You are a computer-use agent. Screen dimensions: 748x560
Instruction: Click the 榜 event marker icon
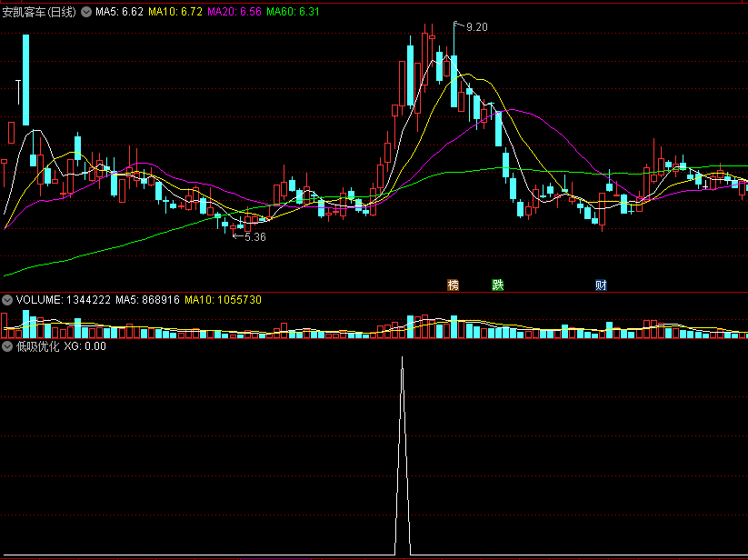(x=453, y=285)
